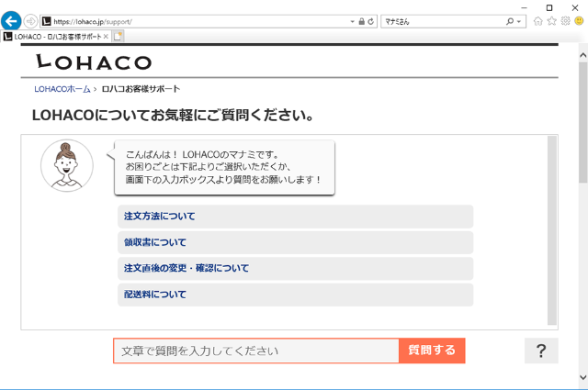Open a new browser tab

click(x=119, y=36)
